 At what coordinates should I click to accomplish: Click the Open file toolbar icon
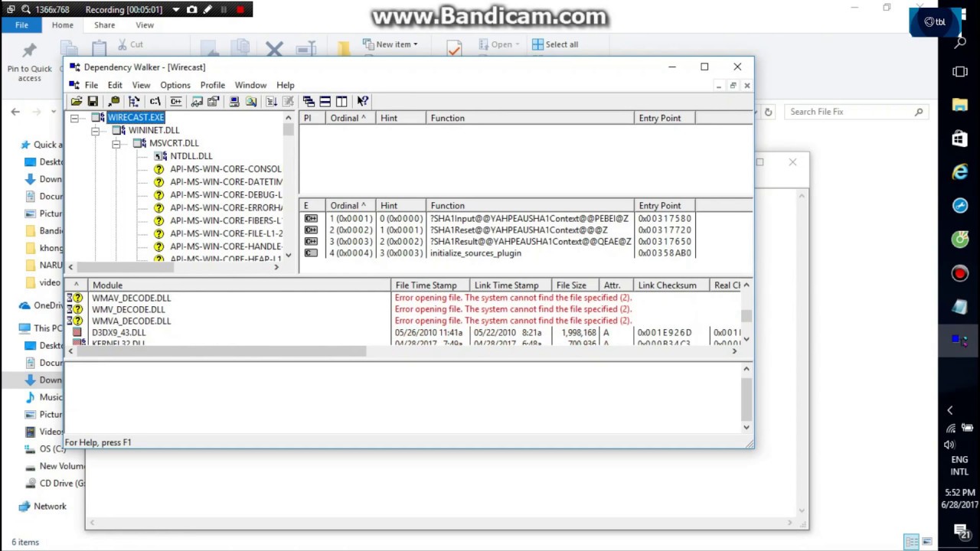(x=77, y=101)
